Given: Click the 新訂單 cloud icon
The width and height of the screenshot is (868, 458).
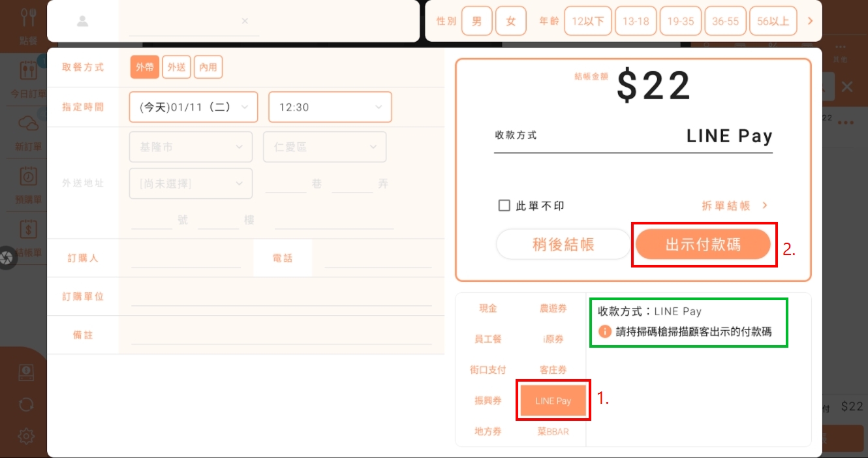Looking at the screenshot, I should (x=28, y=124).
